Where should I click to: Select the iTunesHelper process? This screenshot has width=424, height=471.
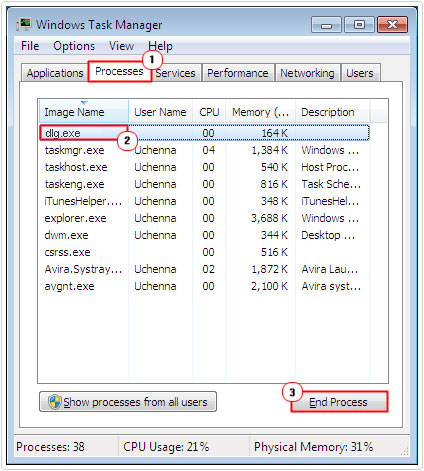[x=204, y=201]
